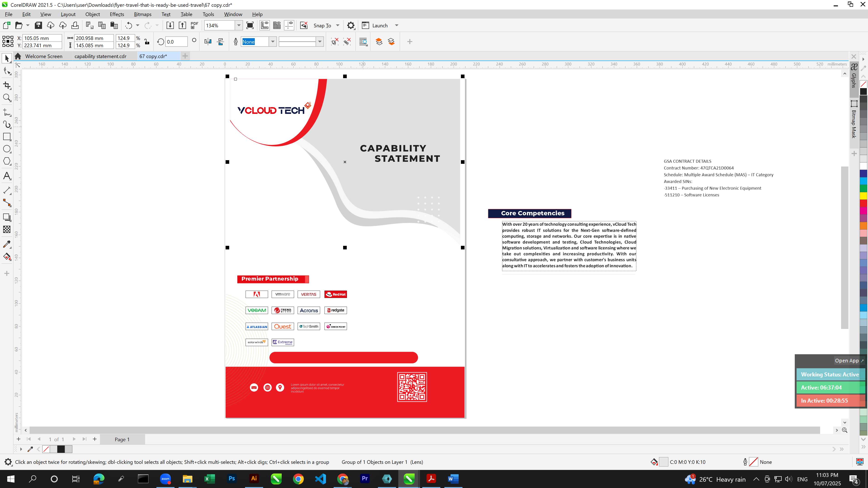Mirror the object horizontally
The image size is (868, 488).
coord(208,41)
